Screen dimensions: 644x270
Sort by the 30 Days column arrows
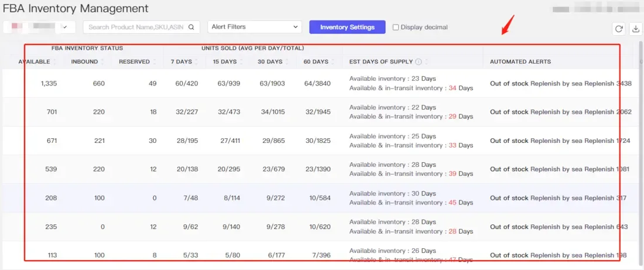(287, 62)
